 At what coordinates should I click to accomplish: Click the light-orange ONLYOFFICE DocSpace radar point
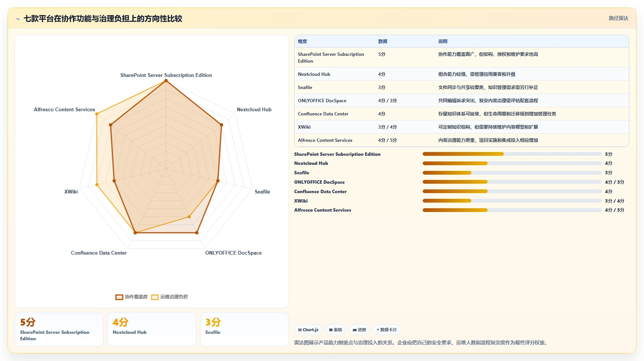click(189, 217)
